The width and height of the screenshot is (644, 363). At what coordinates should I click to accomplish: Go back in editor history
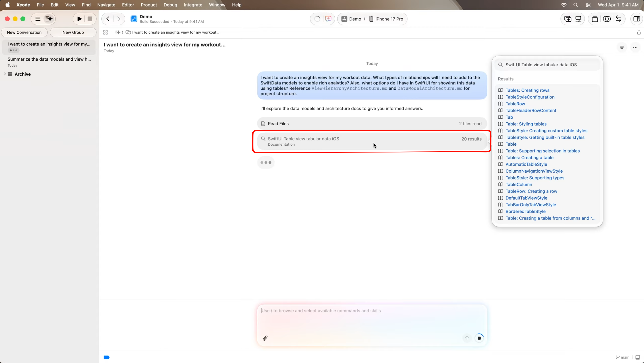(108, 19)
